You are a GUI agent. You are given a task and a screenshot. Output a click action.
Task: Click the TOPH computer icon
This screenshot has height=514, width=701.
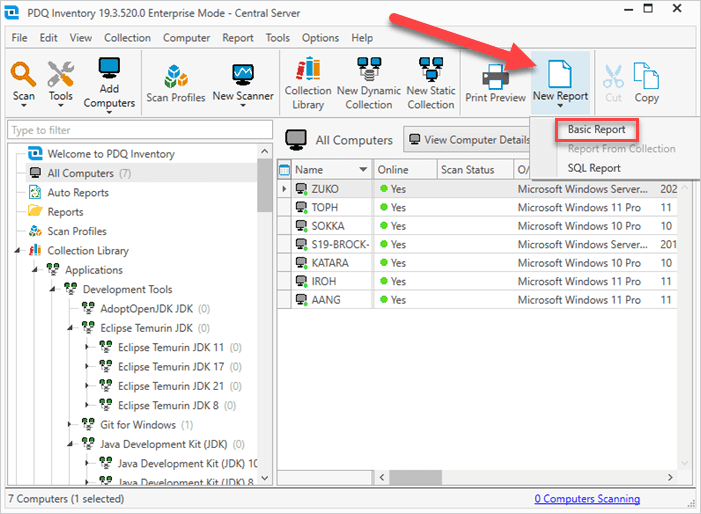(x=302, y=207)
